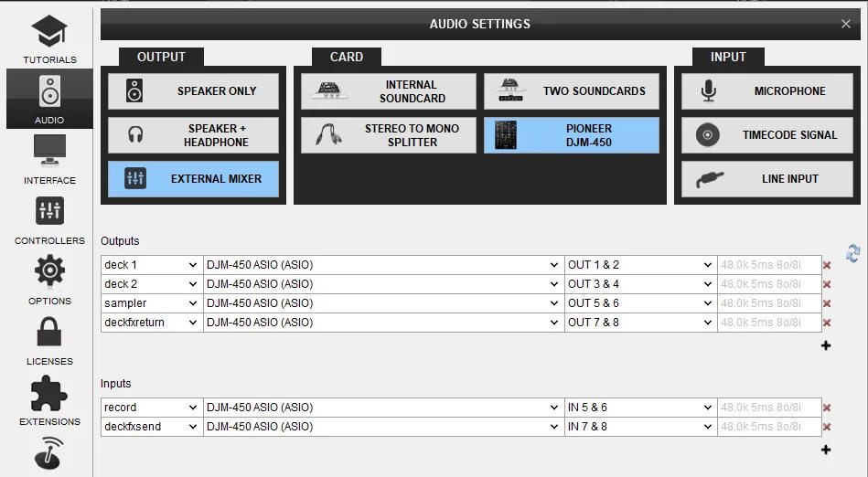Remove the deckfxsend input row

click(827, 427)
